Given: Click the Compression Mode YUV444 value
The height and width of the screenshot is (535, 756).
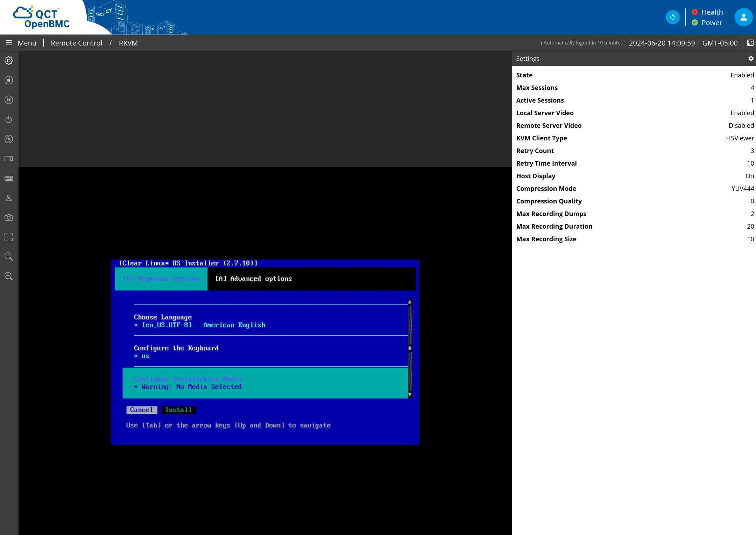Looking at the screenshot, I should click(742, 188).
